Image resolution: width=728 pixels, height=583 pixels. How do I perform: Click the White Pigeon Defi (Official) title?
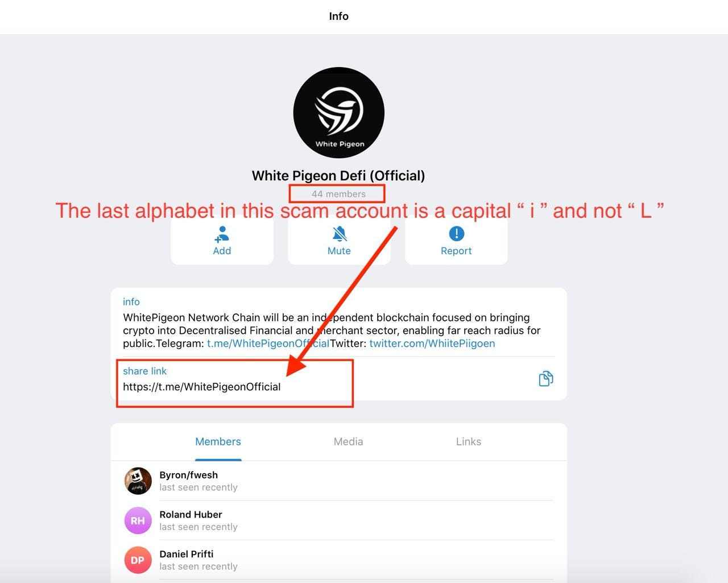pos(338,176)
